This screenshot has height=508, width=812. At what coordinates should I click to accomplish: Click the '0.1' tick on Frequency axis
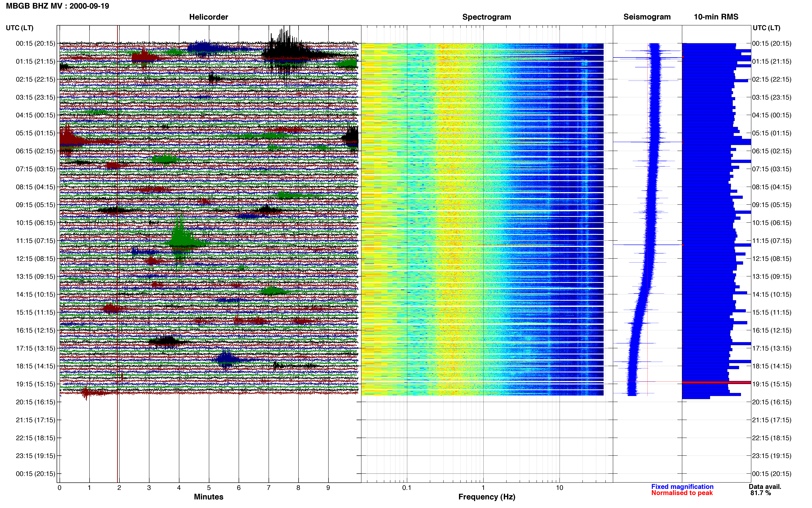pos(407,488)
